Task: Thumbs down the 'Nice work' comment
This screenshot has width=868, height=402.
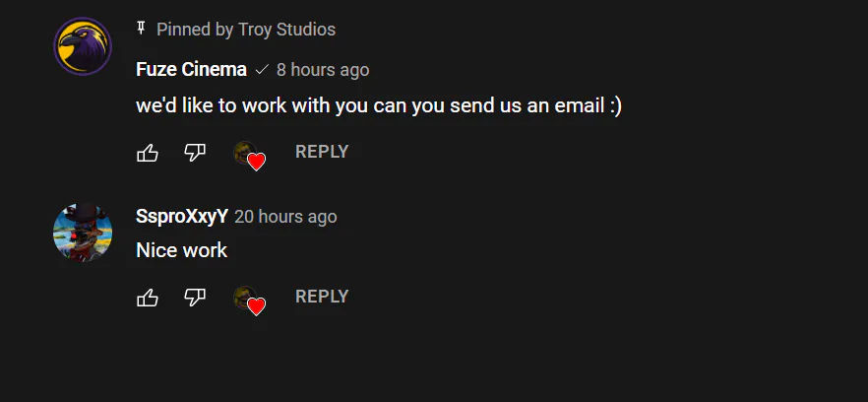Action: click(x=195, y=298)
